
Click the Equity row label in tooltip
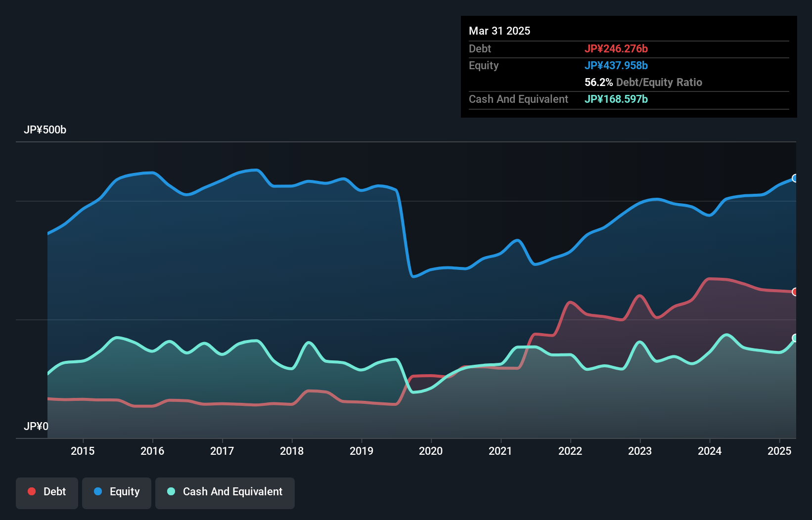click(484, 66)
